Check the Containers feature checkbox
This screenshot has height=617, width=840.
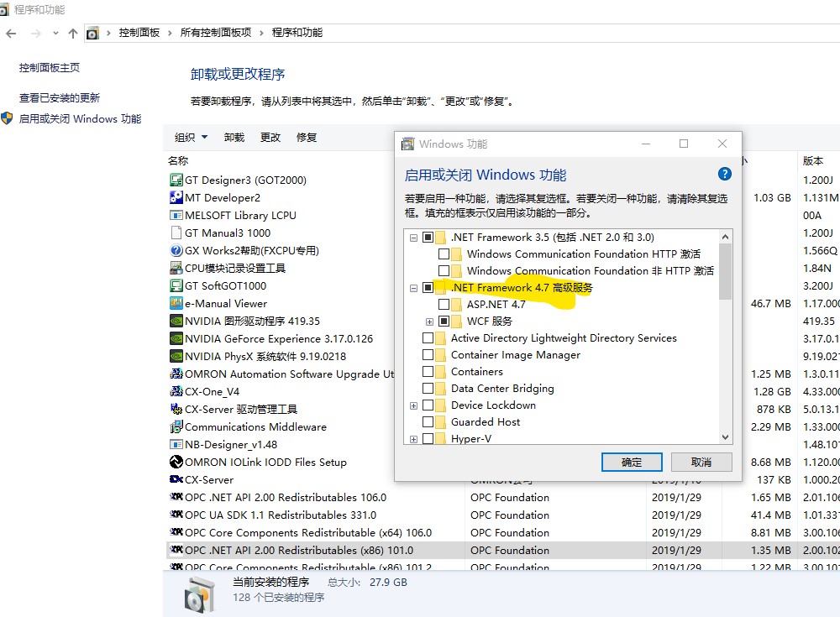click(428, 371)
